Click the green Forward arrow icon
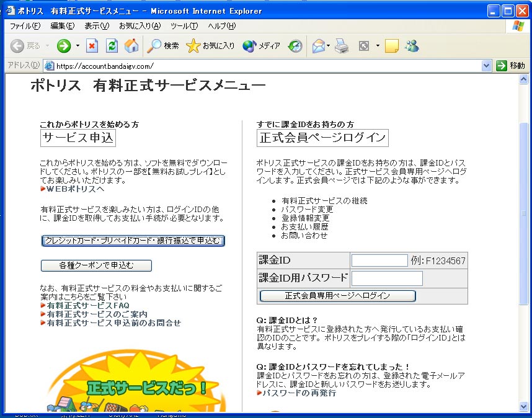The width and height of the screenshot is (532, 418). pos(64,46)
